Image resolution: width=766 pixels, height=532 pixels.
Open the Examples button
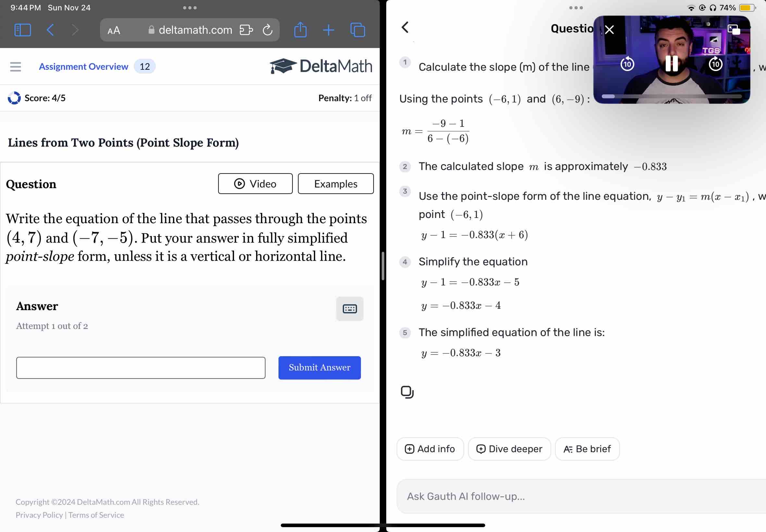pos(336,184)
